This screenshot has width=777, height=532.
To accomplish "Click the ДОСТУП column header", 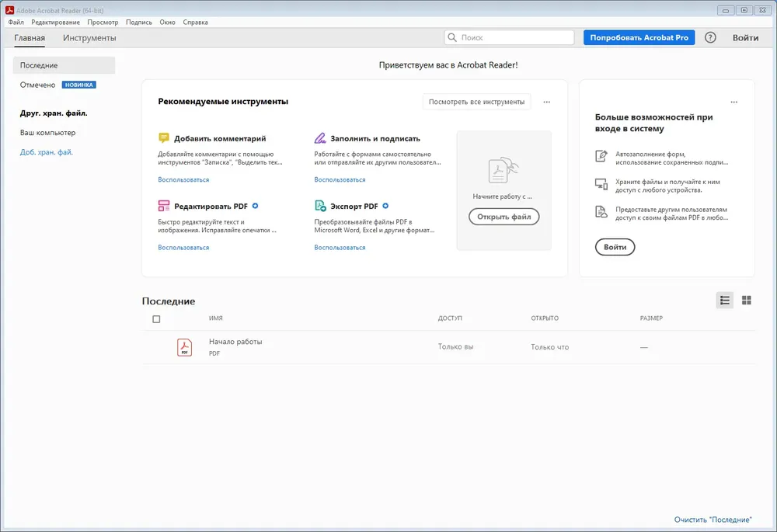I will [450, 318].
